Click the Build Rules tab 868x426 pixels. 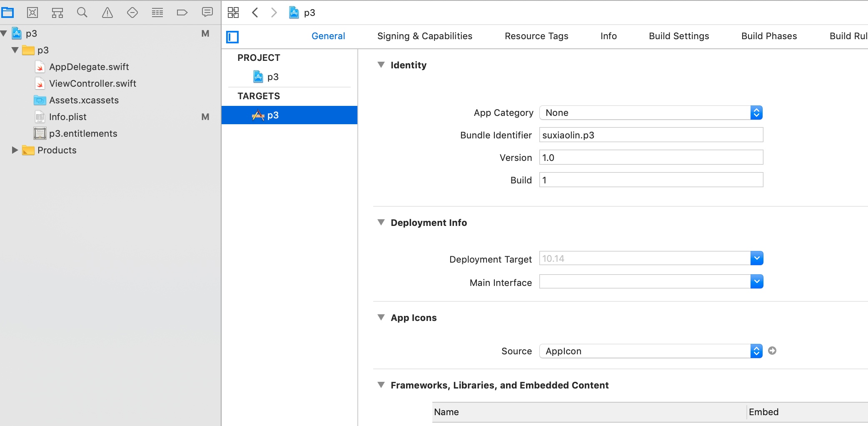[x=848, y=36]
